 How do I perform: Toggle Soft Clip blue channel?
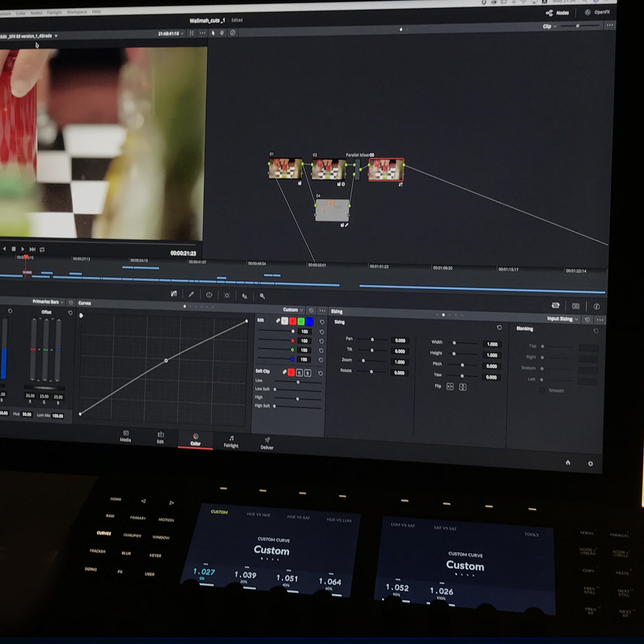pyautogui.click(x=308, y=373)
